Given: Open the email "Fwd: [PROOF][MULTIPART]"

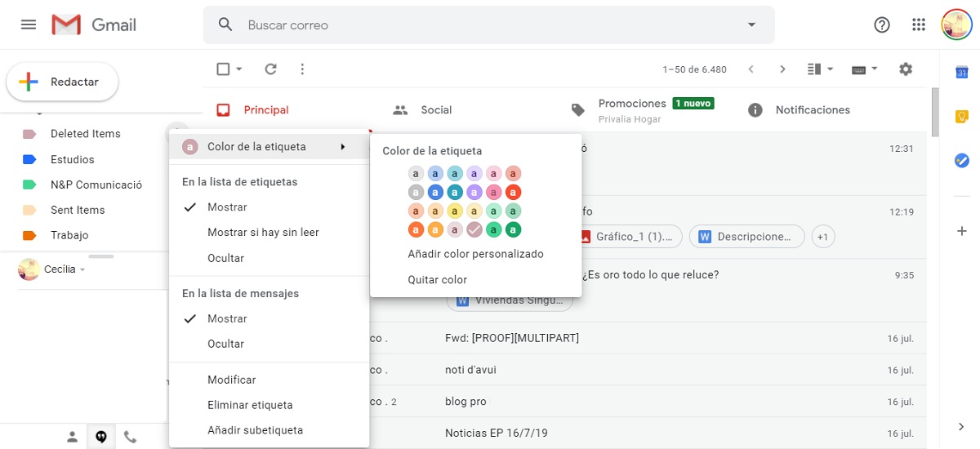Looking at the screenshot, I should coord(512,338).
